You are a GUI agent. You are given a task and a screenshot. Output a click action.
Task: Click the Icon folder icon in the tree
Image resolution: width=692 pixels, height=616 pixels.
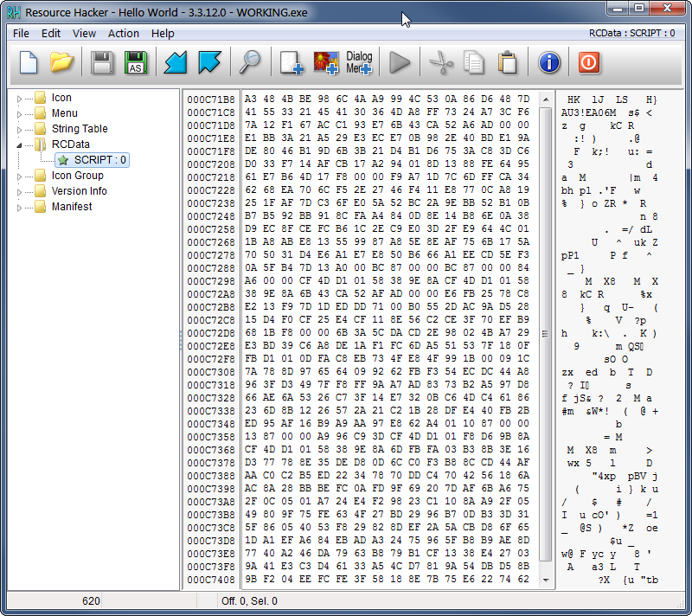tap(41, 98)
